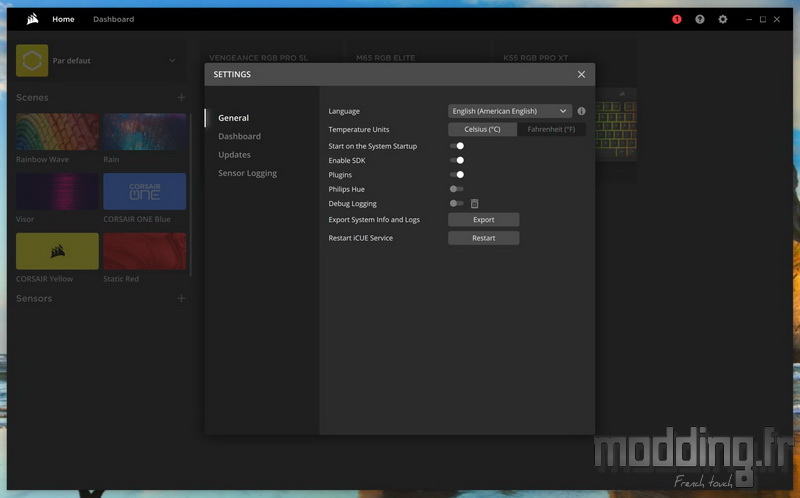Click Export System Info and Logs label
800x498 pixels.
pos(374,220)
